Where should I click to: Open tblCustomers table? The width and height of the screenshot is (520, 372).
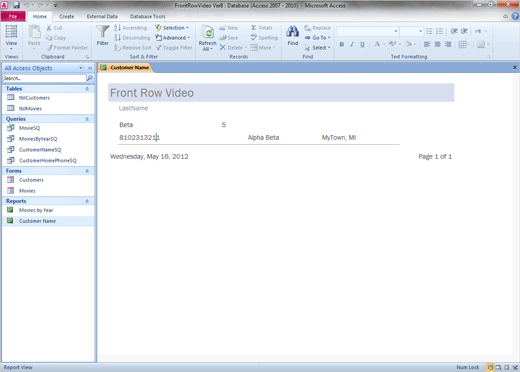coord(34,98)
